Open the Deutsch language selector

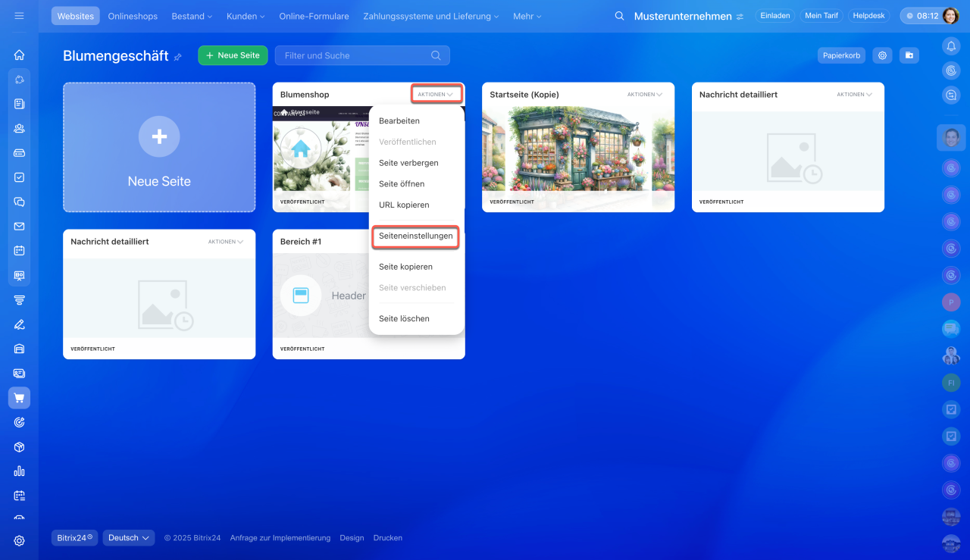129,538
